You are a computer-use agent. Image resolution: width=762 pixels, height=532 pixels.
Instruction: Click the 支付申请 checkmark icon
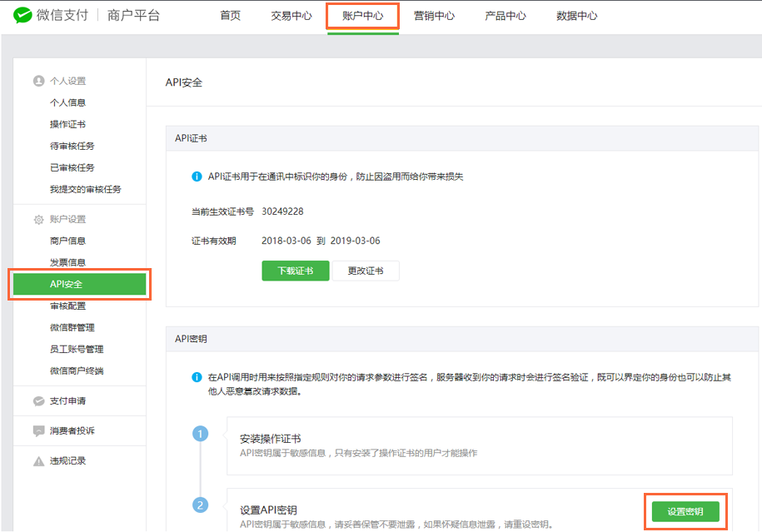click(38, 401)
